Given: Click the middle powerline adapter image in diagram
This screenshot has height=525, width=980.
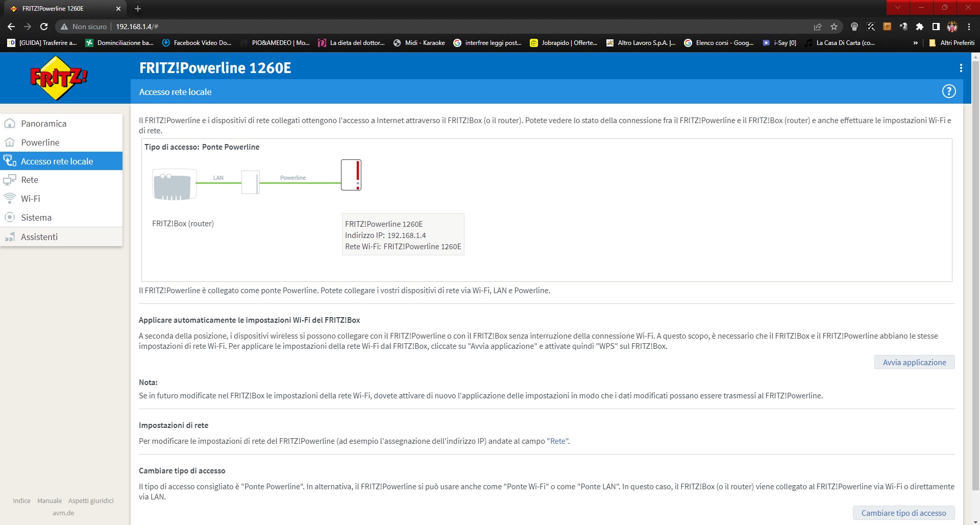Looking at the screenshot, I should click(x=251, y=182).
